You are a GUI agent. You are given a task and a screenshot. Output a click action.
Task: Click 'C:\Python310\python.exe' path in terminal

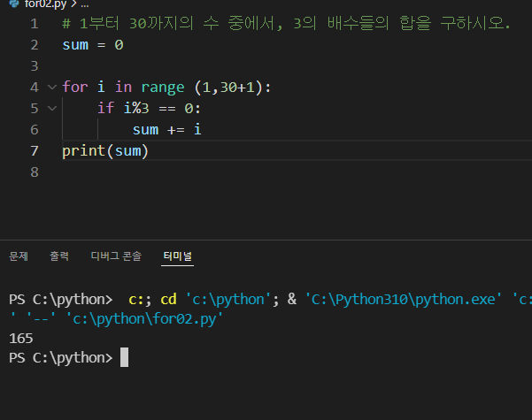coord(404,300)
